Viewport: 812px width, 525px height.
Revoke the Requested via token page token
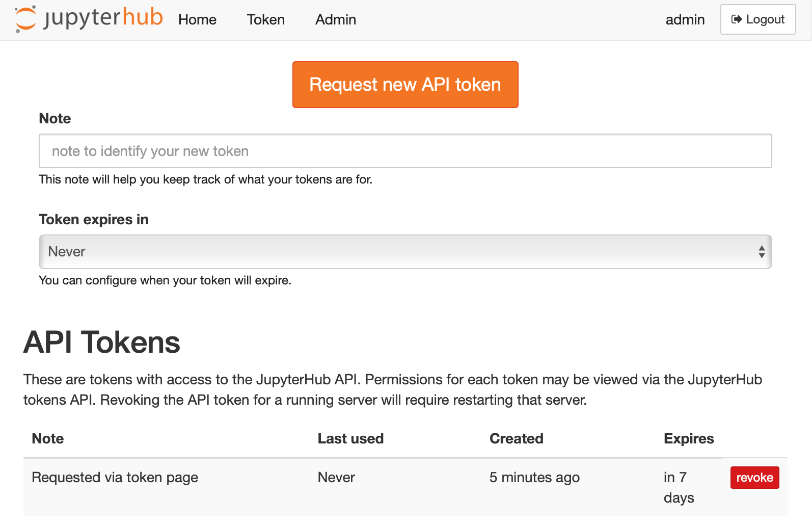(x=754, y=478)
